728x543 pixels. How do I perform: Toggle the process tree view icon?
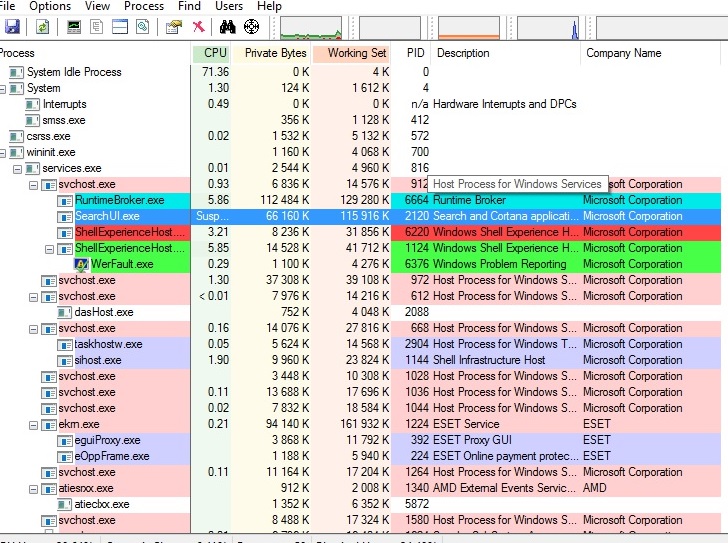[x=98, y=27]
